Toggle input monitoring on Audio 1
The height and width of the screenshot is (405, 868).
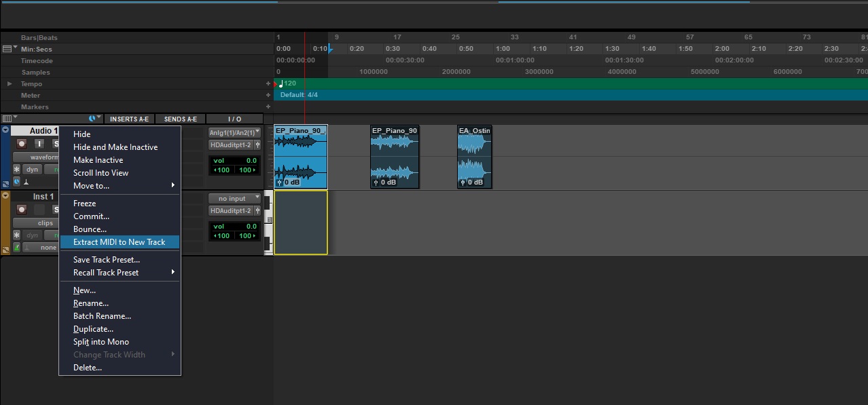[39, 144]
